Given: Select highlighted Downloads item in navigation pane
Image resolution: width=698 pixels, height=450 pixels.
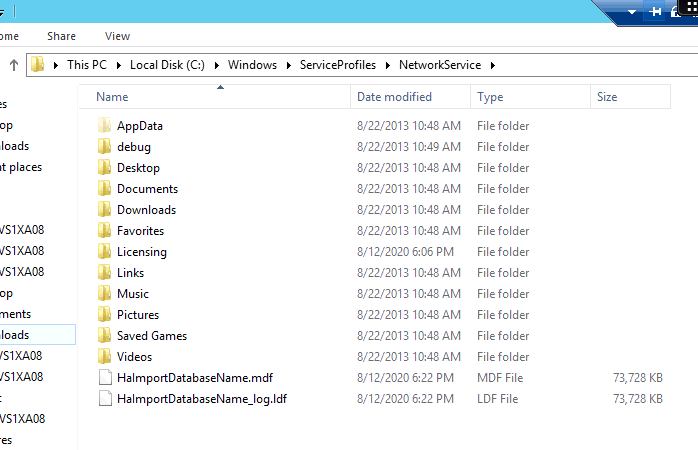Looking at the screenshot, I should pyautogui.click(x=37, y=335).
